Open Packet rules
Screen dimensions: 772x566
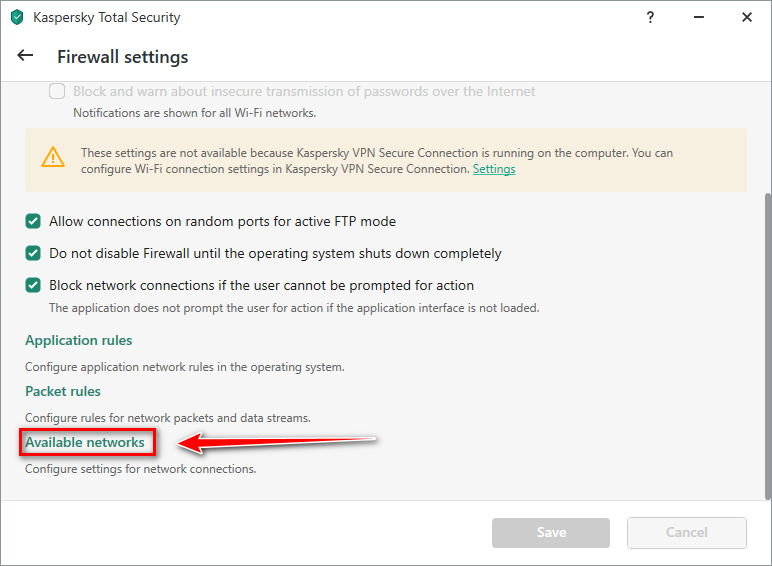(x=63, y=391)
